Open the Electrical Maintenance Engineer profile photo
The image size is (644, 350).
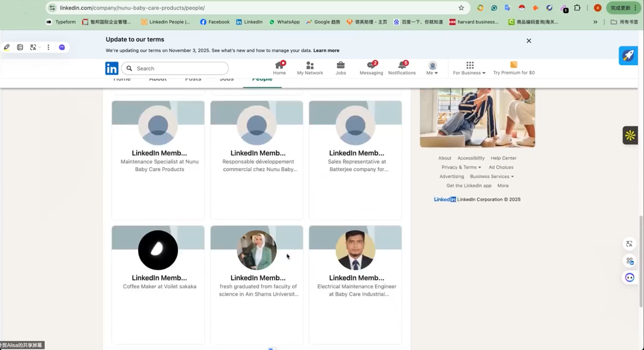tap(355, 250)
